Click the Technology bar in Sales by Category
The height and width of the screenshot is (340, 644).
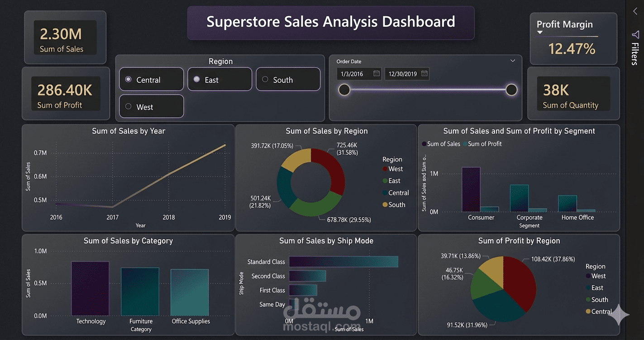pyautogui.click(x=90, y=288)
